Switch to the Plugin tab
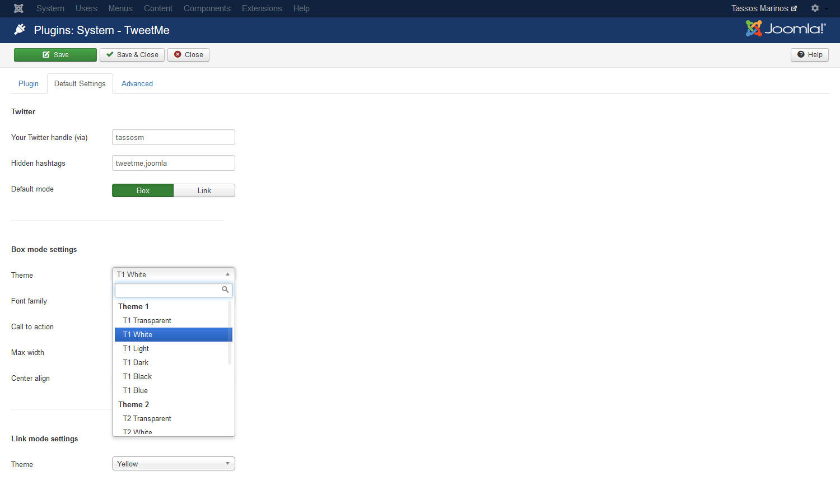Viewport: 840px width, 504px height. (x=29, y=83)
